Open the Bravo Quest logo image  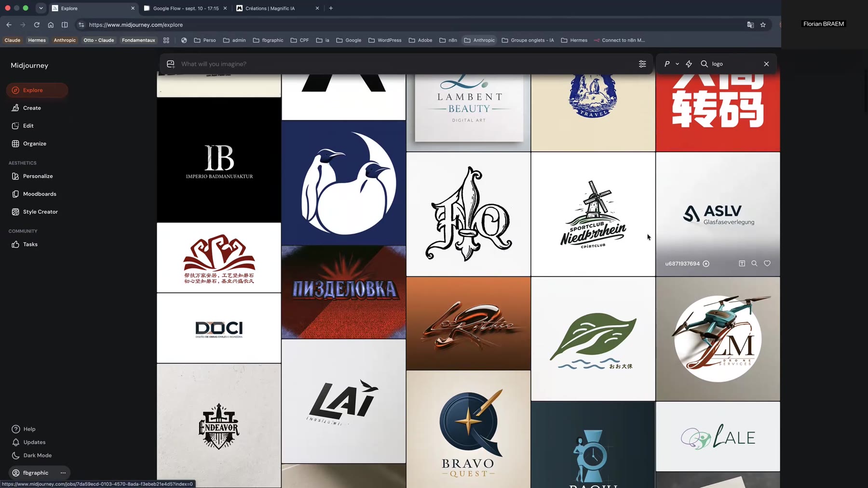point(468,429)
